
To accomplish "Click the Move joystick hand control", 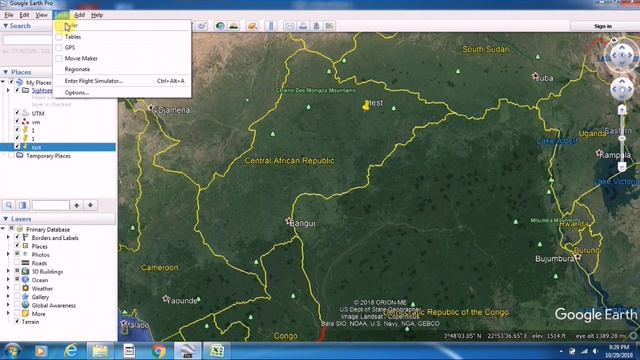I will click(x=622, y=89).
